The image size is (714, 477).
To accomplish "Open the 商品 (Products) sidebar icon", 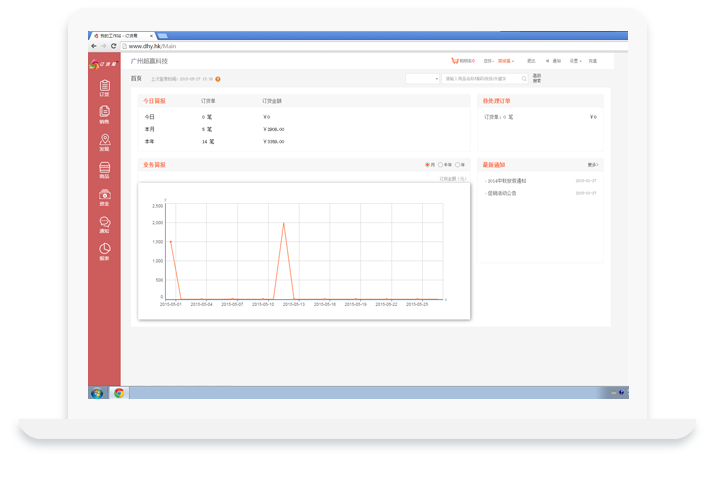I will pyautogui.click(x=104, y=170).
